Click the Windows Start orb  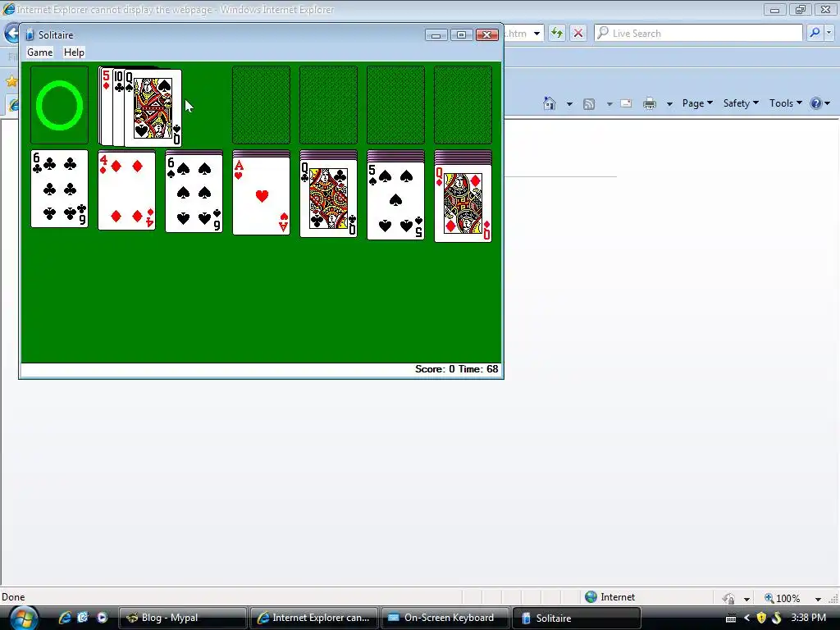pyautogui.click(x=24, y=618)
